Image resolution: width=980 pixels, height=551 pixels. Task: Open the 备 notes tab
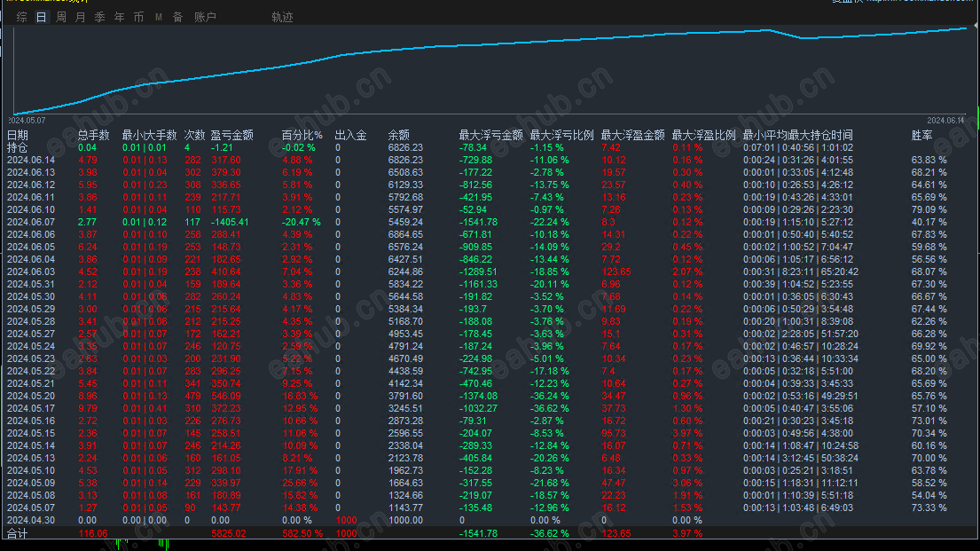(x=177, y=18)
